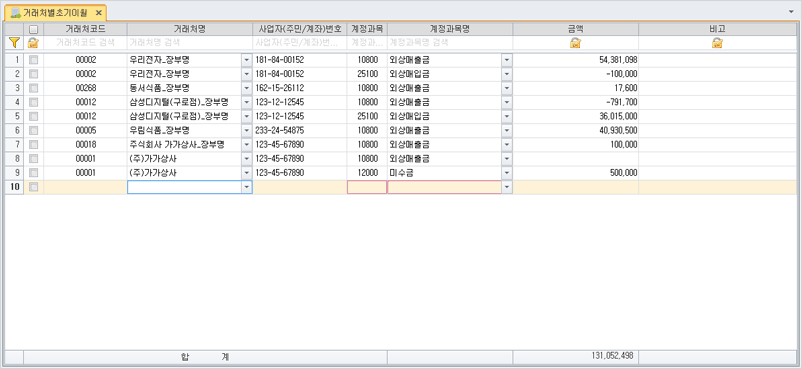The width and height of the screenshot is (802, 369).
Task: Open 계정과목명 dropdown for 미수금 row
Action: (507, 172)
